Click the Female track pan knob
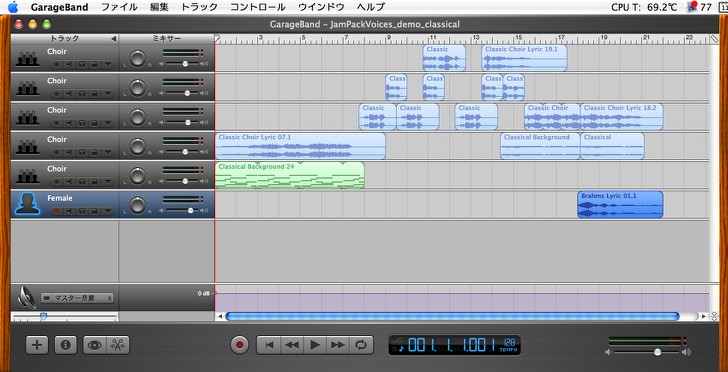Viewport: 728px width, 372px height. pyautogui.click(x=137, y=205)
